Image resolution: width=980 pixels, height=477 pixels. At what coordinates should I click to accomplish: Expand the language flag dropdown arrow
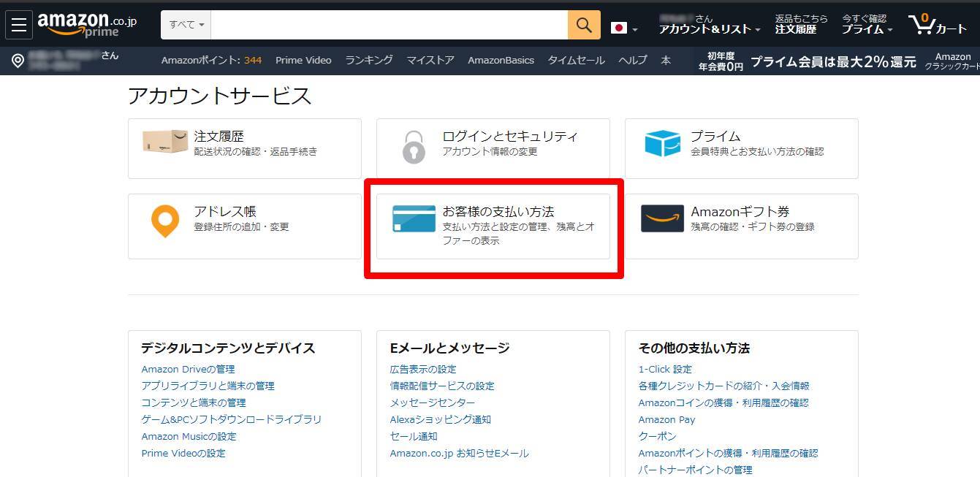coord(634,30)
